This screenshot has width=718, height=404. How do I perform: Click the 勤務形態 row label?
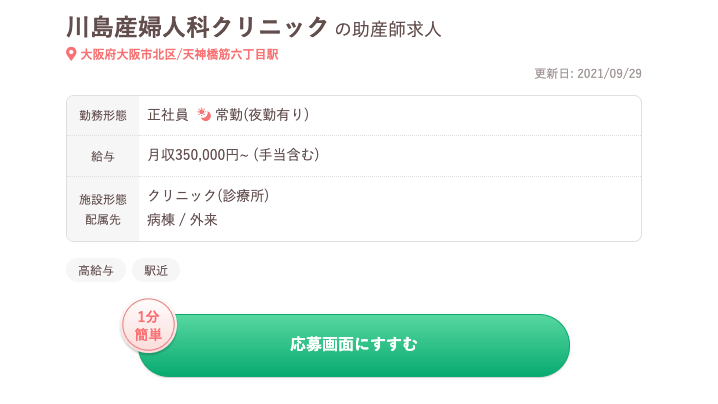pyautogui.click(x=103, y=116)
